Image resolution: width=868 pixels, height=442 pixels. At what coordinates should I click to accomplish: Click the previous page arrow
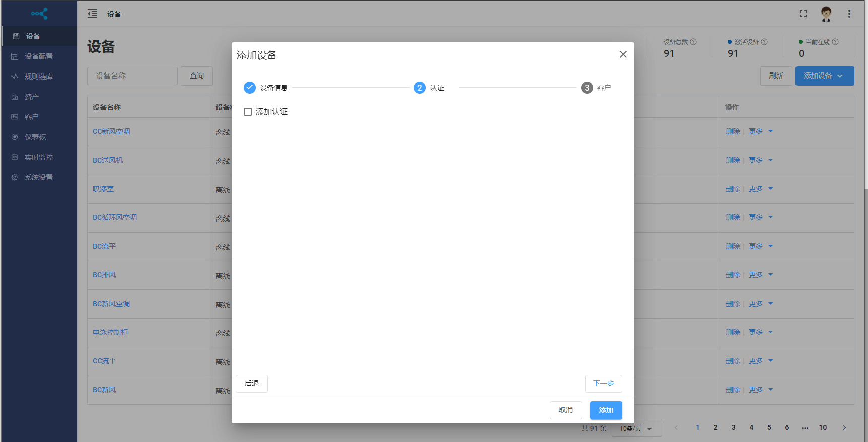pyautogui.click(x=676, y=427)
